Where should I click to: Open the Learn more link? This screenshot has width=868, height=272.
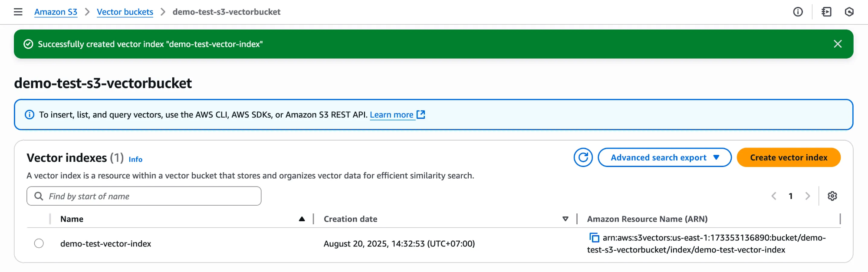tap(391, 115)
